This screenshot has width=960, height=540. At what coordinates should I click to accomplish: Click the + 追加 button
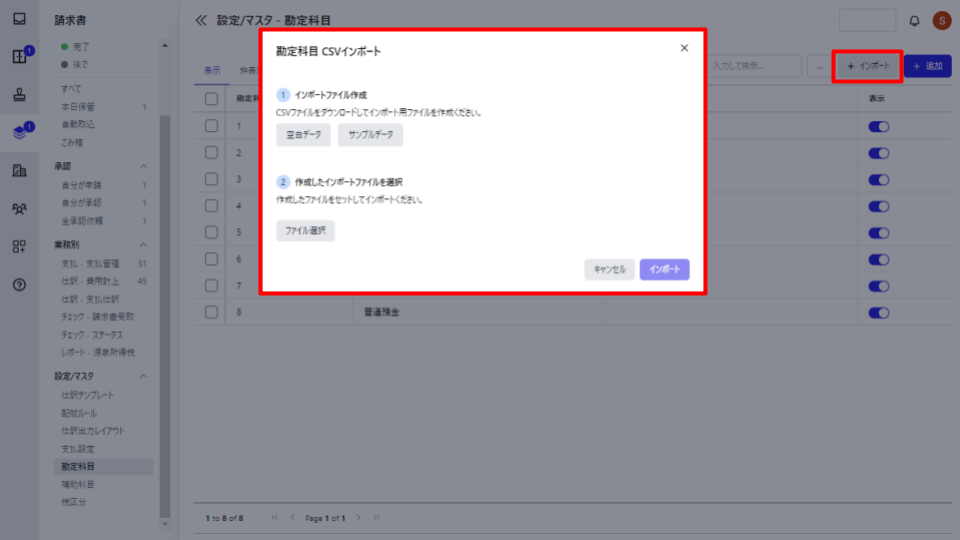pos(928,66)
